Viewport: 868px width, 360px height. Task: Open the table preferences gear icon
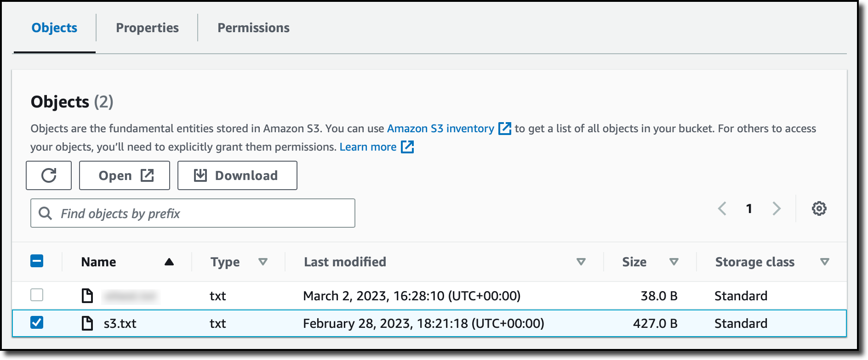pyautogui.click(x=819, y=208)
